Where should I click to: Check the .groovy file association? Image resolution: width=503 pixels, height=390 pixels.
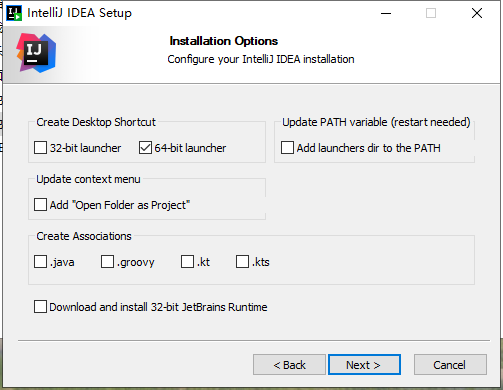click(107, 262)
